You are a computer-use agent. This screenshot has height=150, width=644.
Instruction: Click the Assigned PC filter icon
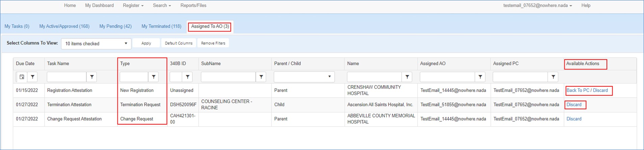click(553, 77)
